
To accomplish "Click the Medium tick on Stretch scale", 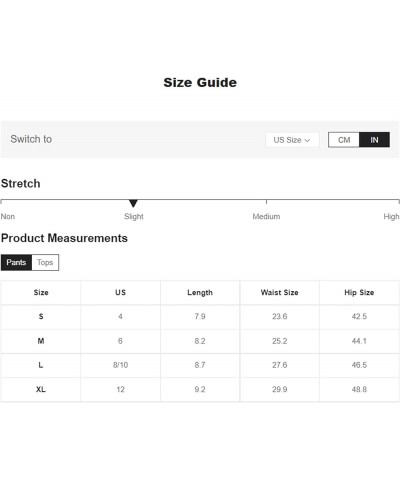I will [x=266, y=202].
